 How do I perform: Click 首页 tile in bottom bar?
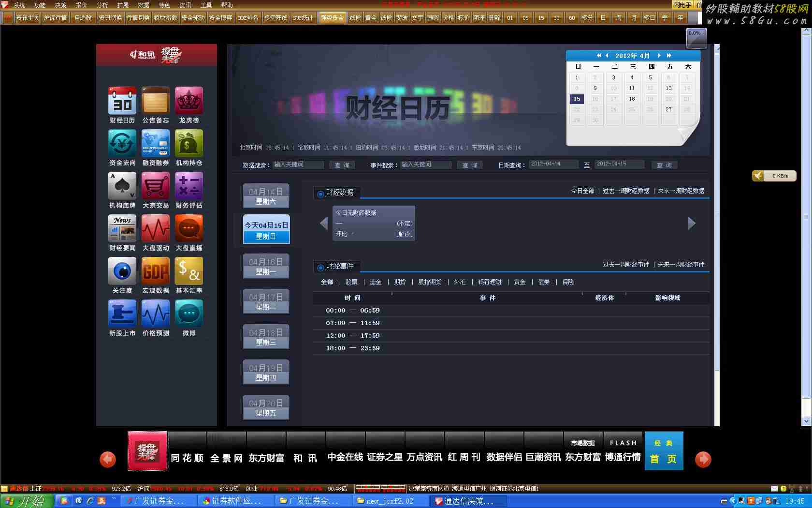(664, 451)
